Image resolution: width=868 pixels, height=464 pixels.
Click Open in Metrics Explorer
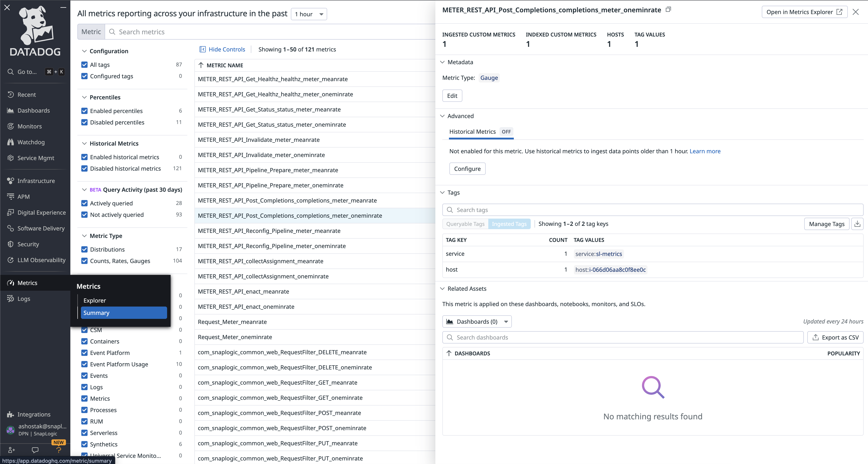click(804, 12)
